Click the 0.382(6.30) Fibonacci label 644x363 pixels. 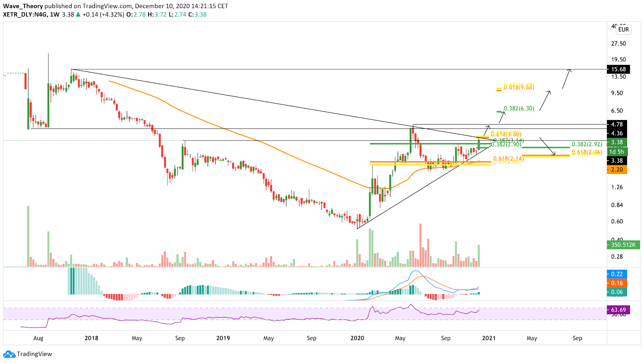click(x=519, y=108)
